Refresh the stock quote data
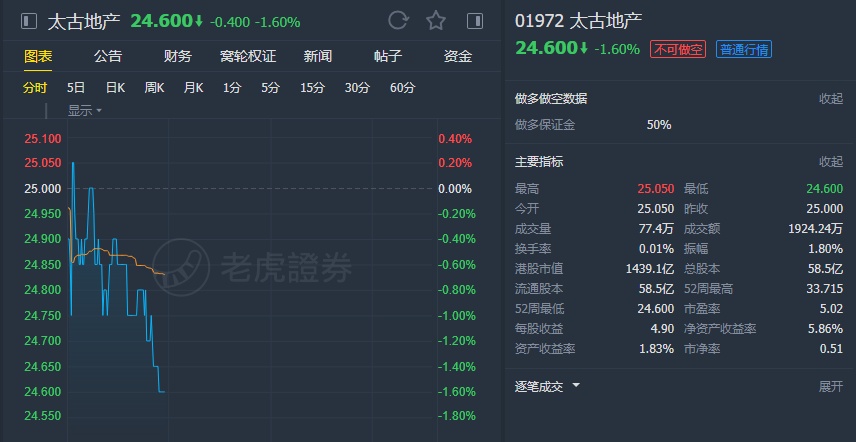Screen dimensions: 856x442 coord(399,21)
